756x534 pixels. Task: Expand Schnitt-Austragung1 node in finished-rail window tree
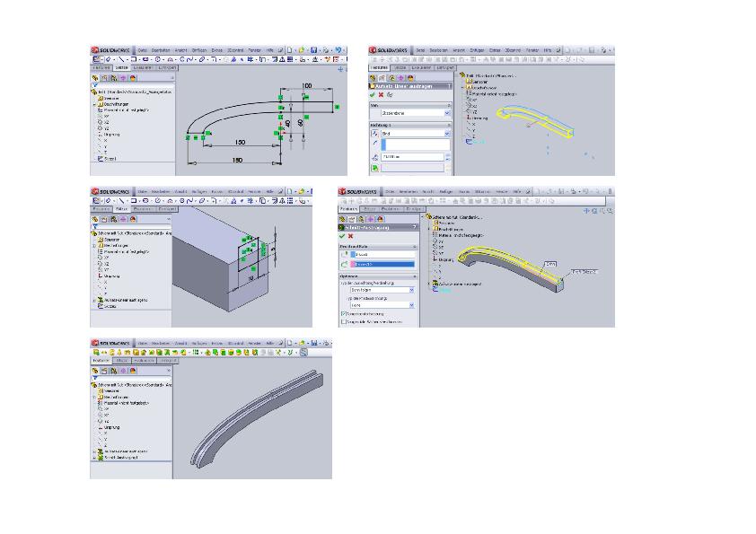pyautogui.click(x=94, y=458)
